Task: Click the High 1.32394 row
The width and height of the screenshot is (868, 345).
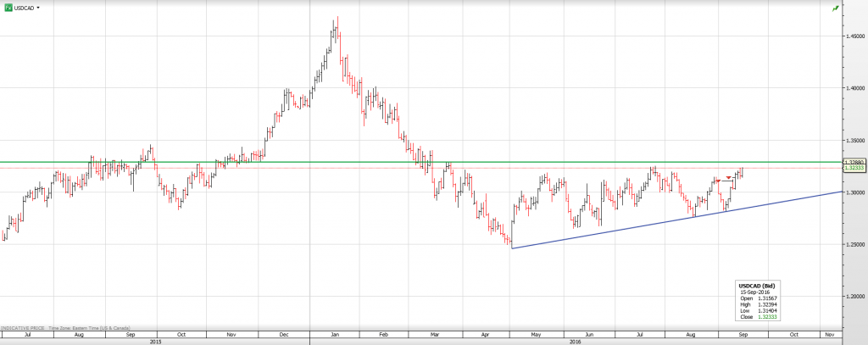Action: tap(757, 305)
